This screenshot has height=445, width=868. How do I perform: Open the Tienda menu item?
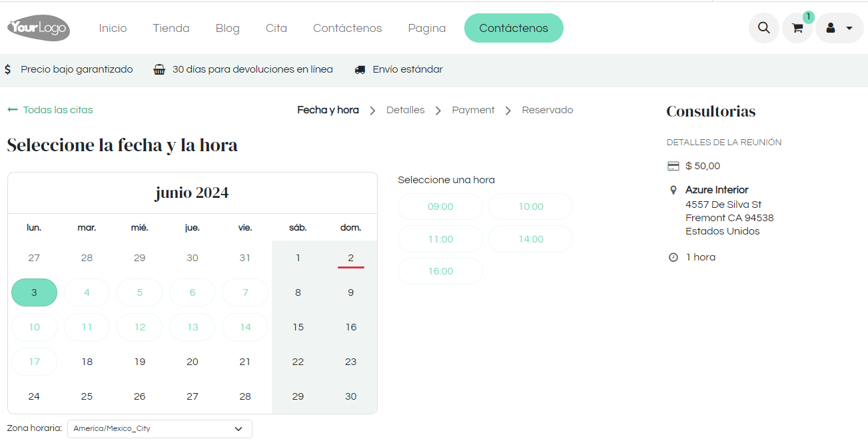[171, 28]
